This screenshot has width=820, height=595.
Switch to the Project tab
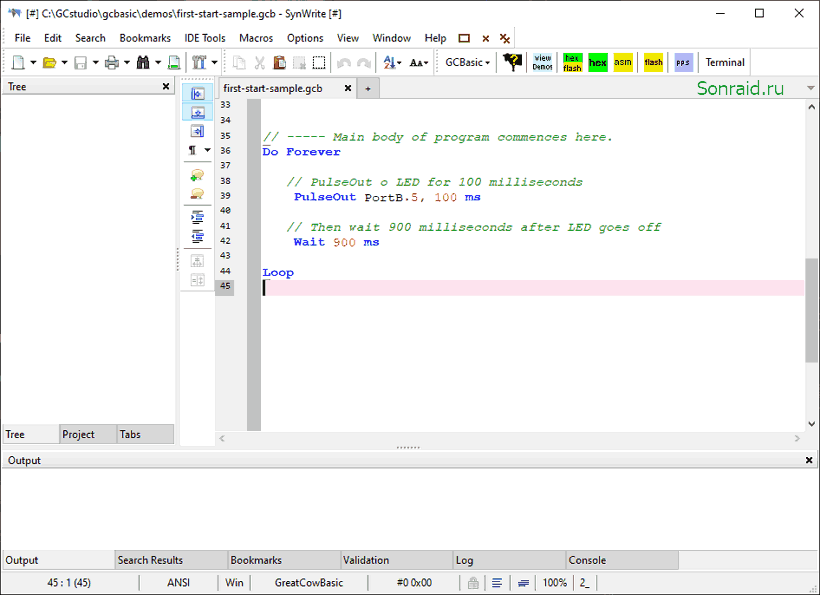pyautogui.click(x=88, y=434)
